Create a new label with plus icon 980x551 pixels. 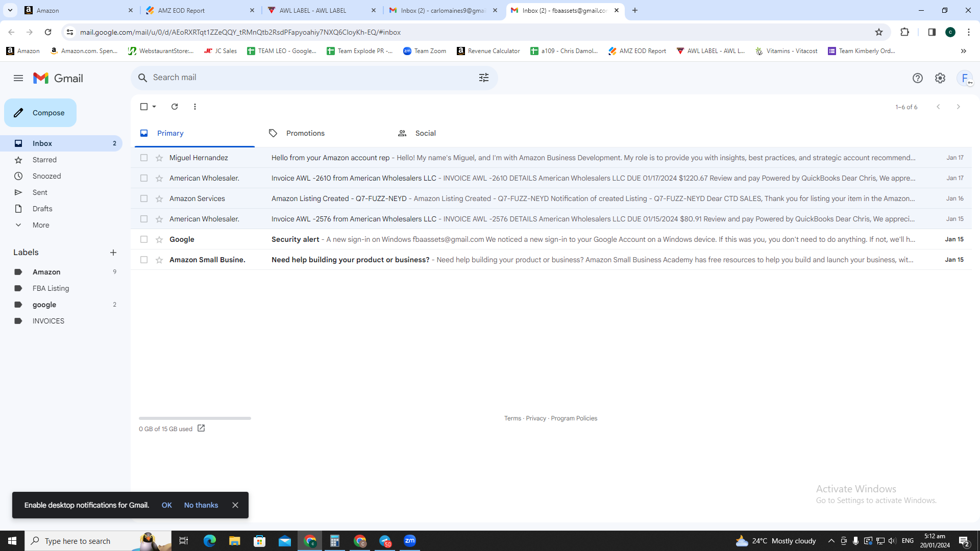click(113, 253)
